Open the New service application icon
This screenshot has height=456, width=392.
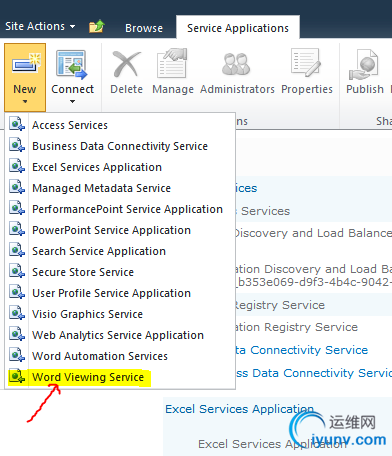[26, 64]
